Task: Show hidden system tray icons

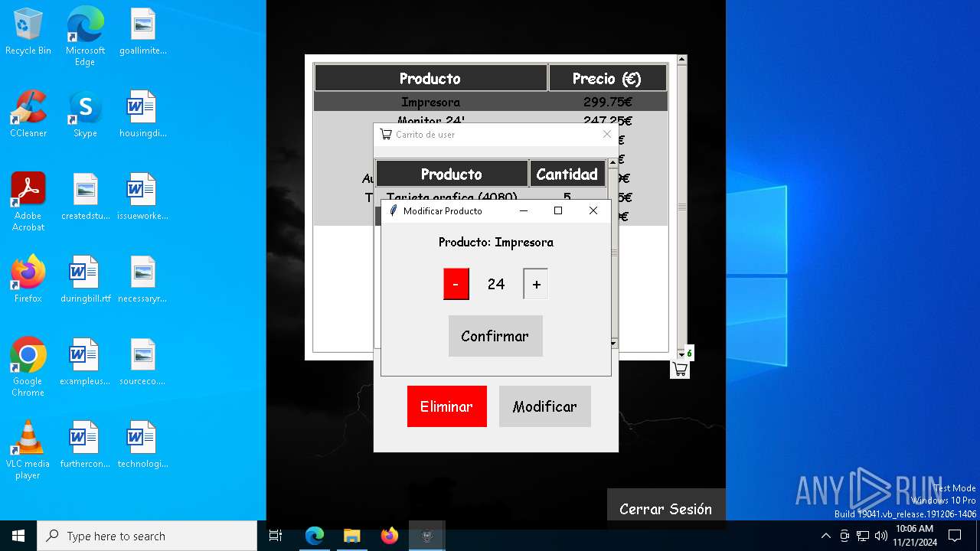Action: 825,536
